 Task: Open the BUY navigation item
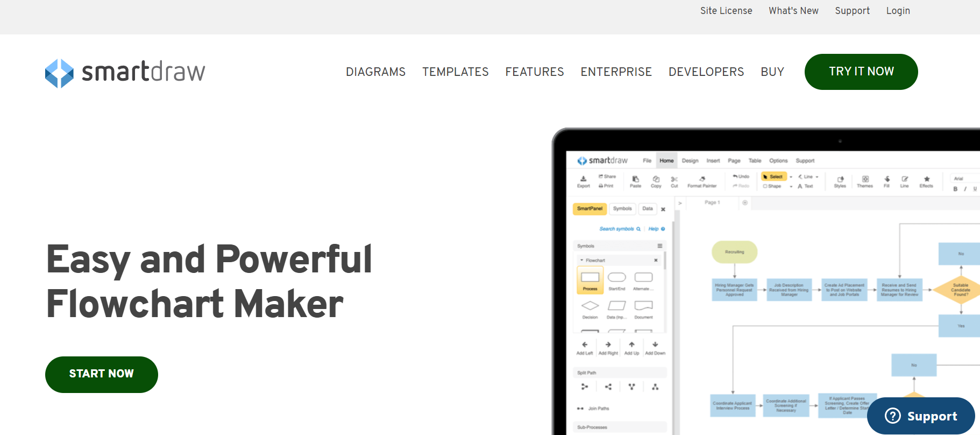click(x=772, y=72)
